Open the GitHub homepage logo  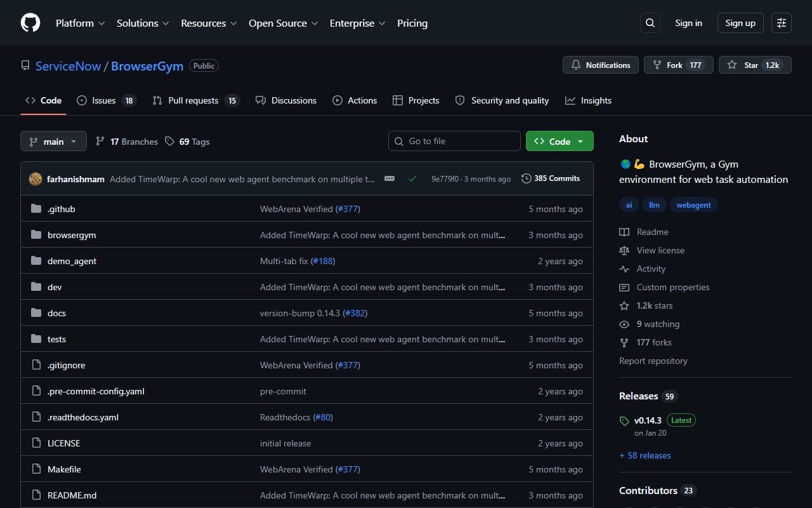pyautogui.click(x=30, y=23)
